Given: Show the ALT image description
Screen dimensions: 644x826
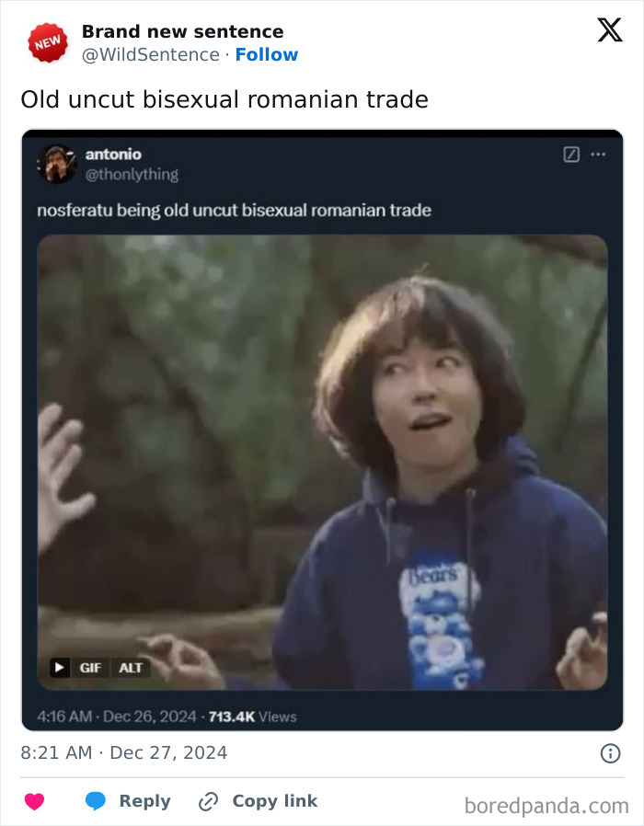Looking at the screenshot, I should click(130, 668).
